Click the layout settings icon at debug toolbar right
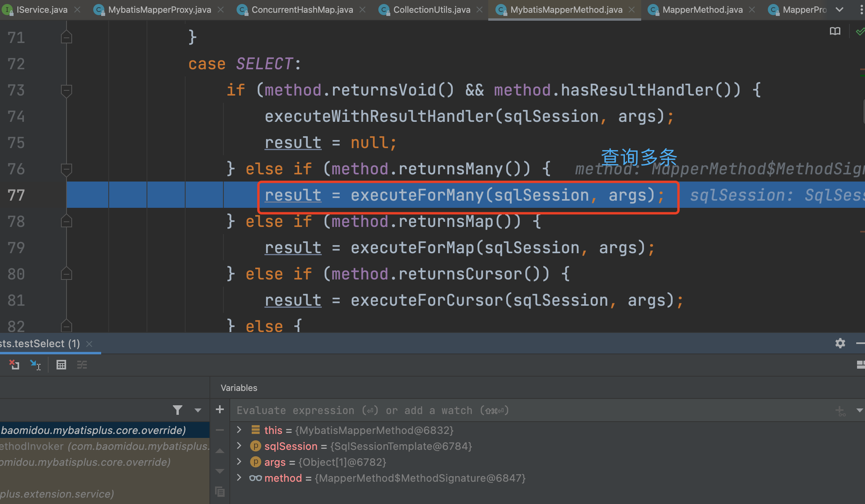The height and width of the screenshot is (504, 865). pyautogui.click(x=861, y=364)
